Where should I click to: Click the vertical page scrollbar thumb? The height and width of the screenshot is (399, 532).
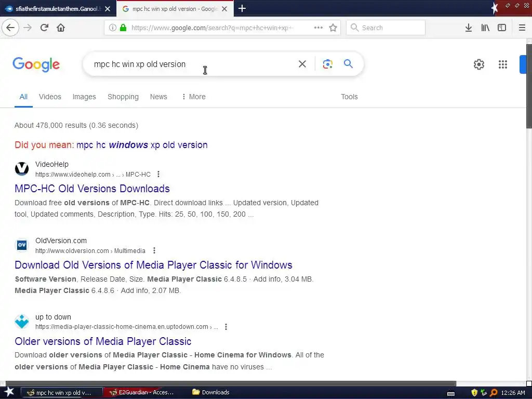tap(529, 87)
